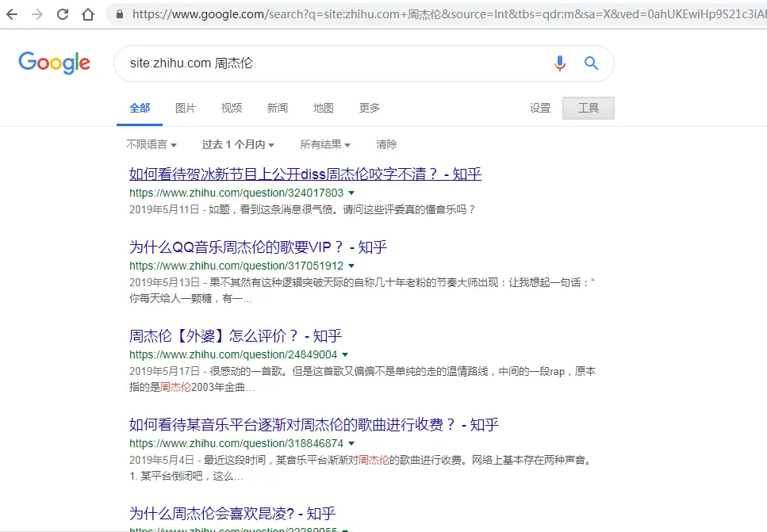
Task: Click the URL https://www.zhihu.com/question/324017803
Action: point(236,193)
